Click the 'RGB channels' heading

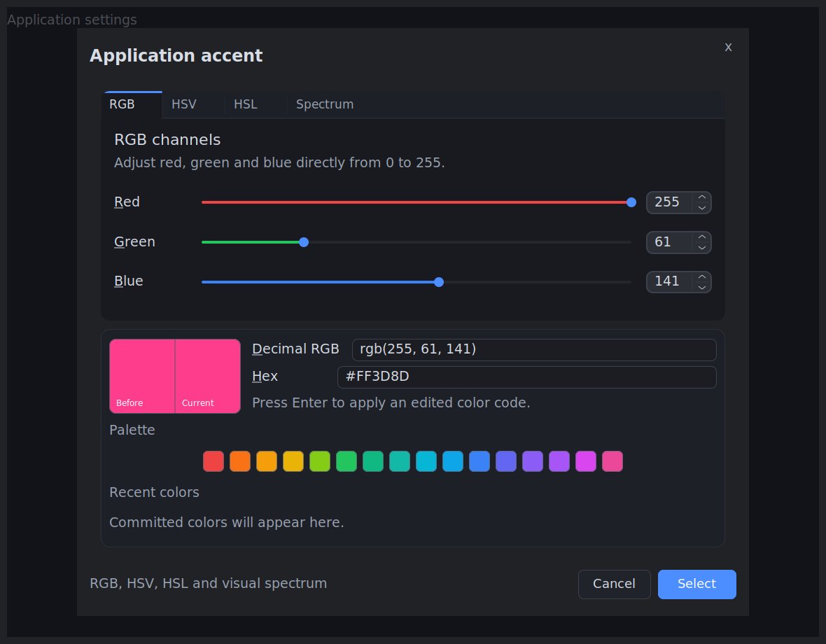pos(167,139)
